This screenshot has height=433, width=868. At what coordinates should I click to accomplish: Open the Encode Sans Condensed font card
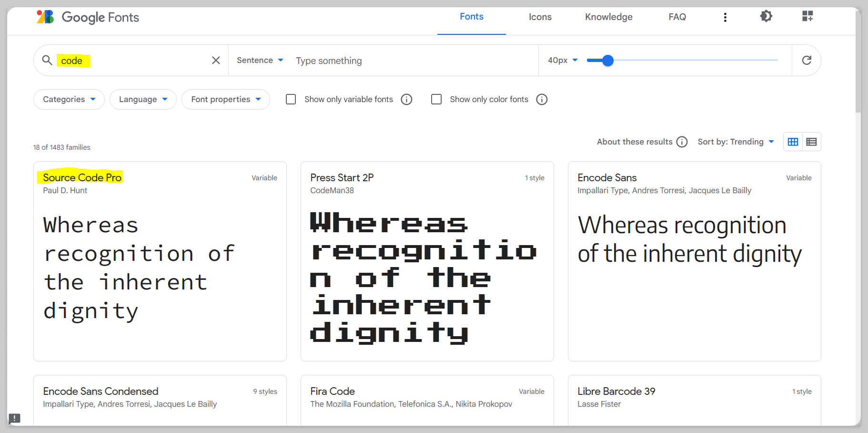tap(160, 401)
